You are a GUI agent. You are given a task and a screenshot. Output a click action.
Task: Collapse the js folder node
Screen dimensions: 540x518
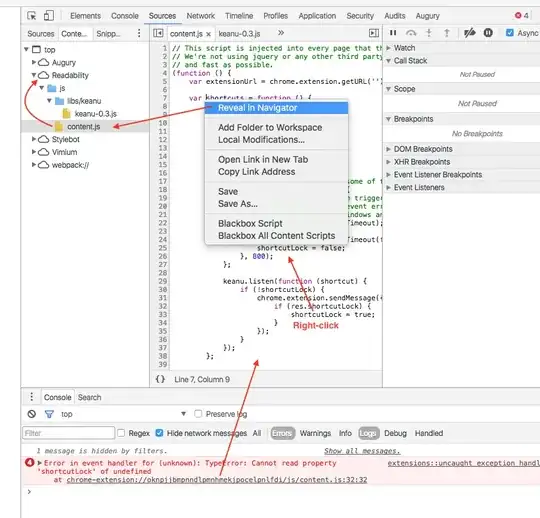(42, 88)
